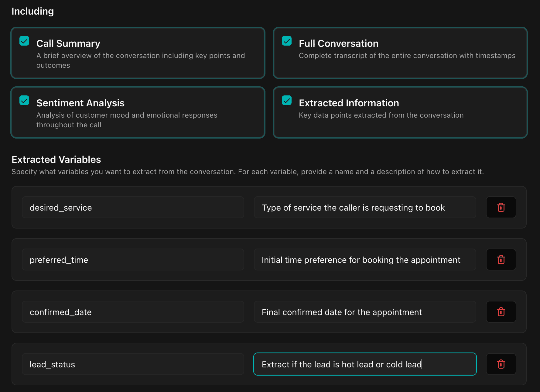Edit the 'Type of service' description field

pos(365,207)
